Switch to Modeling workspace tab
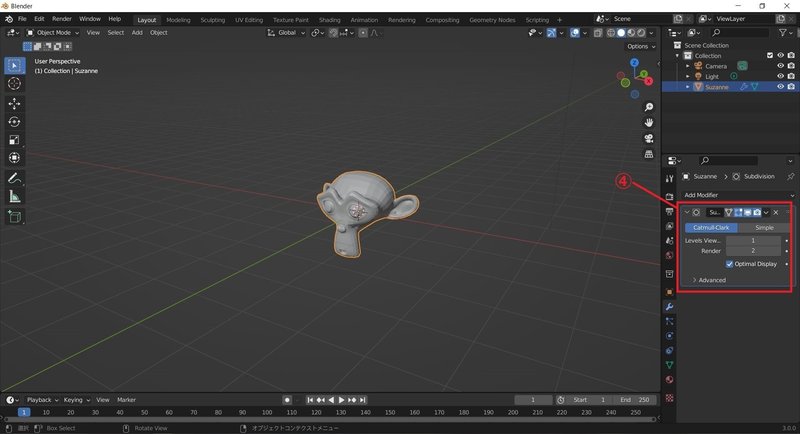Viewport: 800px width, 434px height. 178,20
